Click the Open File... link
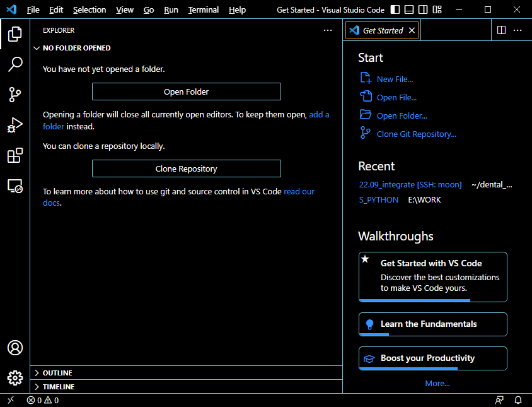 [396, 98]
